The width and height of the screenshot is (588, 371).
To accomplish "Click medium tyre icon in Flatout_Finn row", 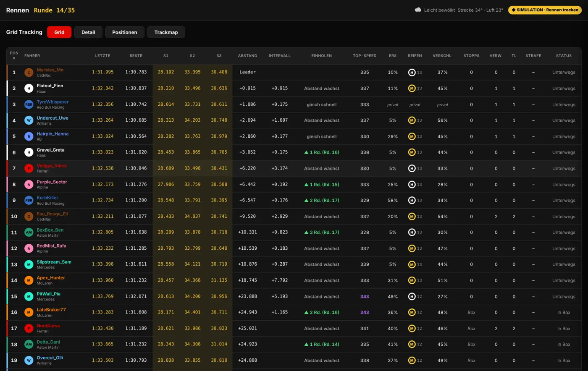I will click(x=412, y=89).
